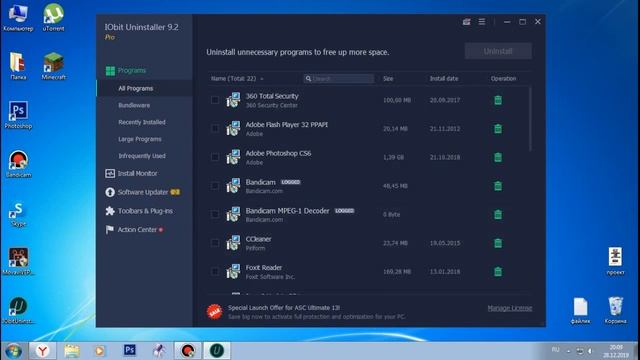The image size is (640, 360).
Task: Click the volume icon in system tray
Action: [x=590, y=351]
